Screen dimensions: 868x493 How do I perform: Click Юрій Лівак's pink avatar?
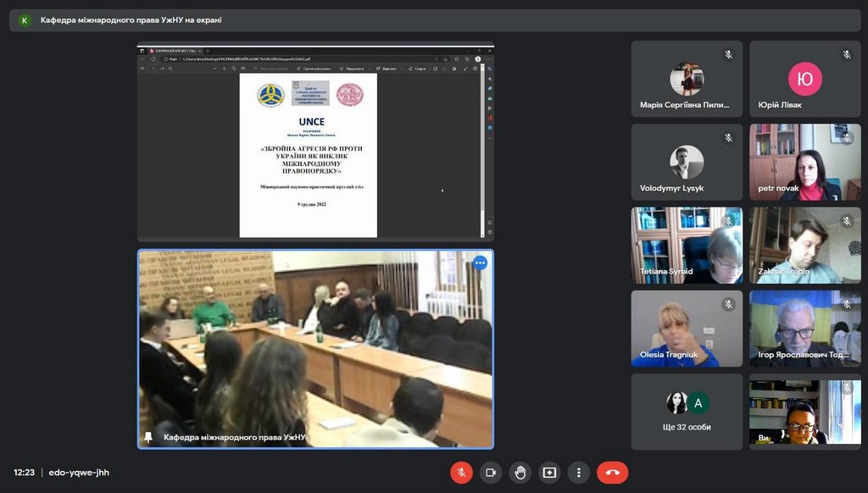point(804,80)
